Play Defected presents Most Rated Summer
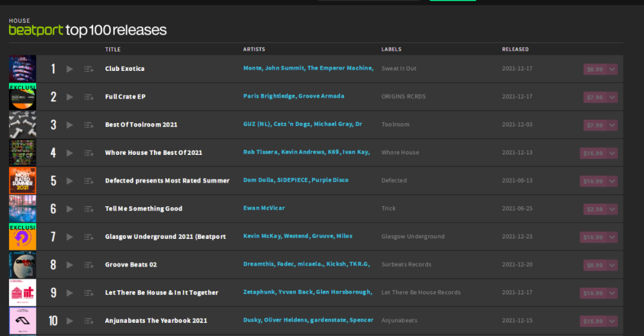The width and height of the screenshot is (644, 336). coord(70,181)
